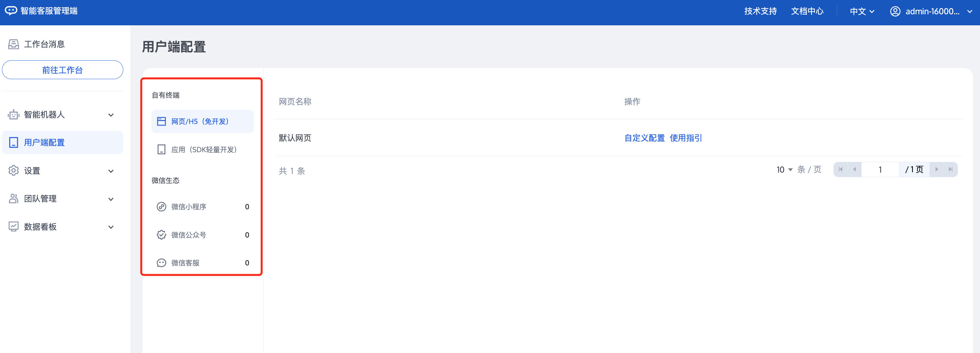
Task: Click the 微信小程序 mini program icon
Action: [x=161, y=207]
